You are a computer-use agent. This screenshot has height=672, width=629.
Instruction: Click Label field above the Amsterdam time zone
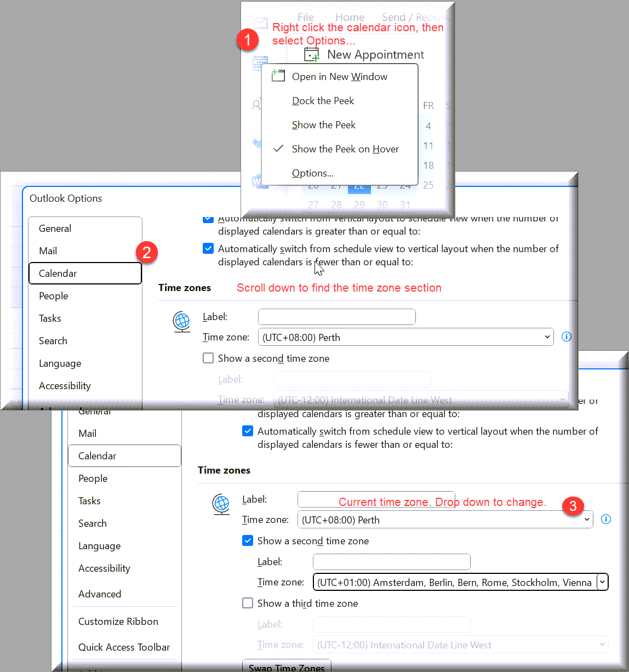point(391,562)
